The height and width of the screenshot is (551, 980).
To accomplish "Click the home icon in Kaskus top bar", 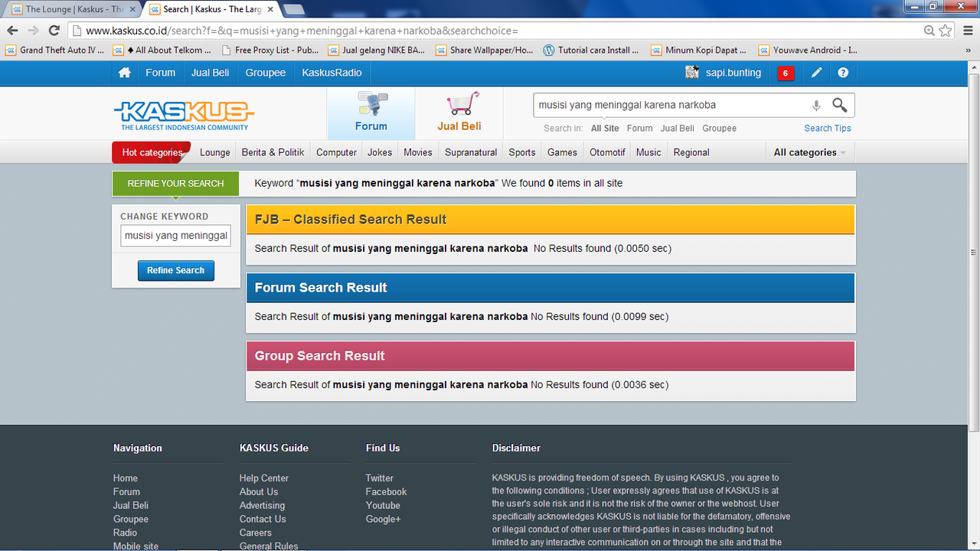I will coord(125,73).
